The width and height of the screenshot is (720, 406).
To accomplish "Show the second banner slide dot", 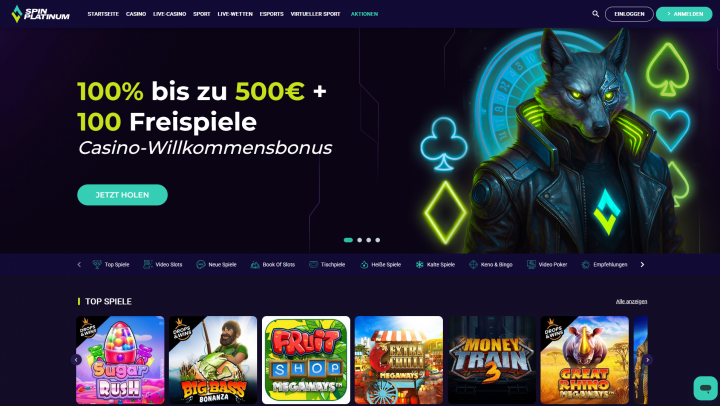I will (x=360, y=240).
